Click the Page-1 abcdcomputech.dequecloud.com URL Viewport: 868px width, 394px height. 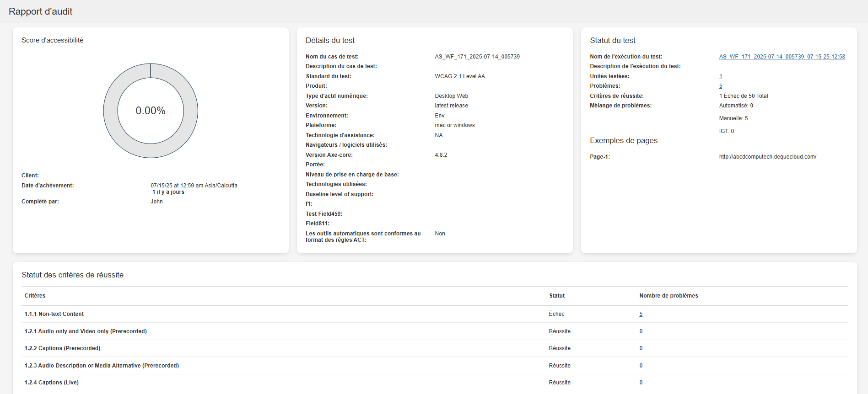click(767, 157)
